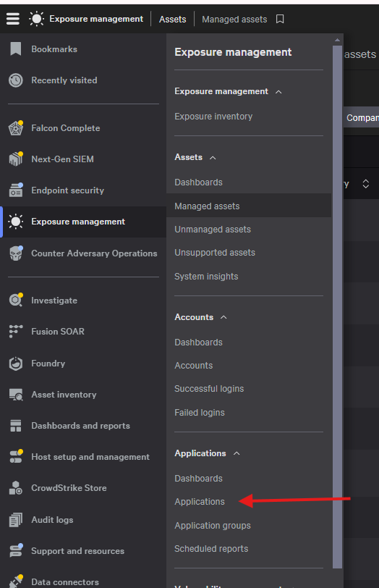
Task: Click the Next-Gen SIEM icon
Action: point(16,159)
